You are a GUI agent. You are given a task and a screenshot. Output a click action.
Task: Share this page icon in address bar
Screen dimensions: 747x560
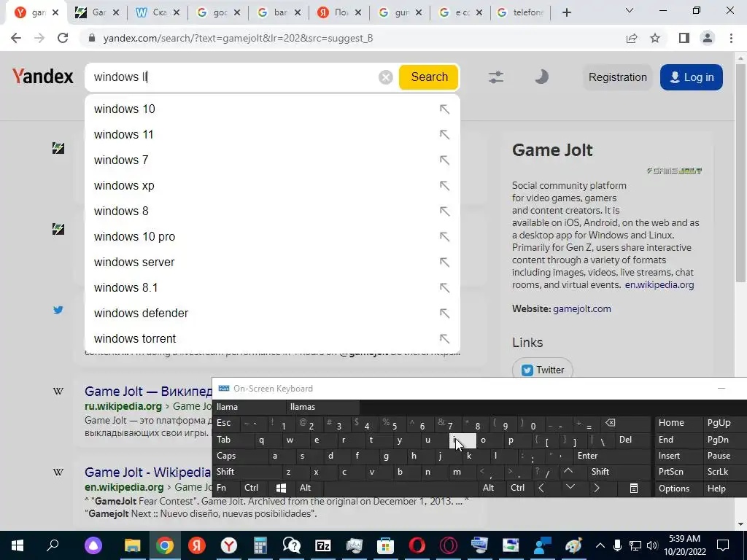click(632, 38)
